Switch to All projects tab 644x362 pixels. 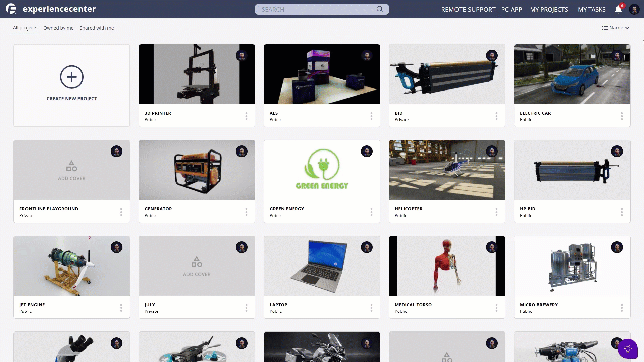(25, 28)
